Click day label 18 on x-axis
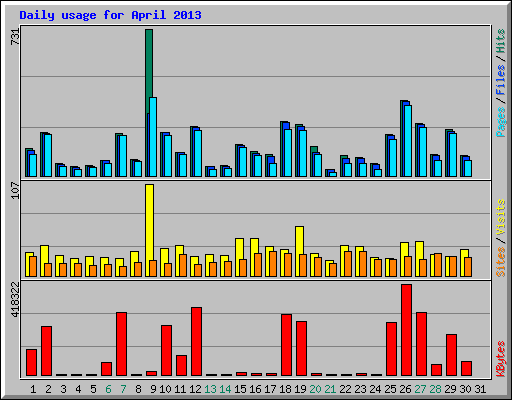This screenshot has height=400, width=512. click(x=285, y=389)
